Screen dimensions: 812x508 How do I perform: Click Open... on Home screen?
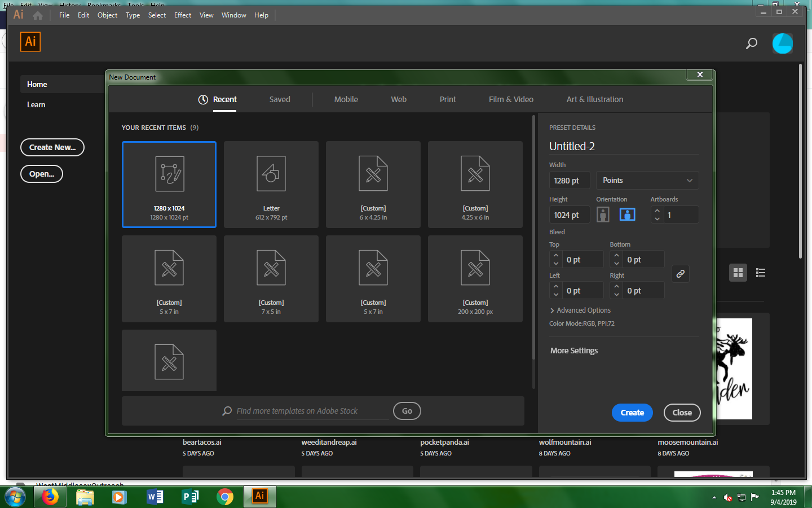[x=42, y=174]
